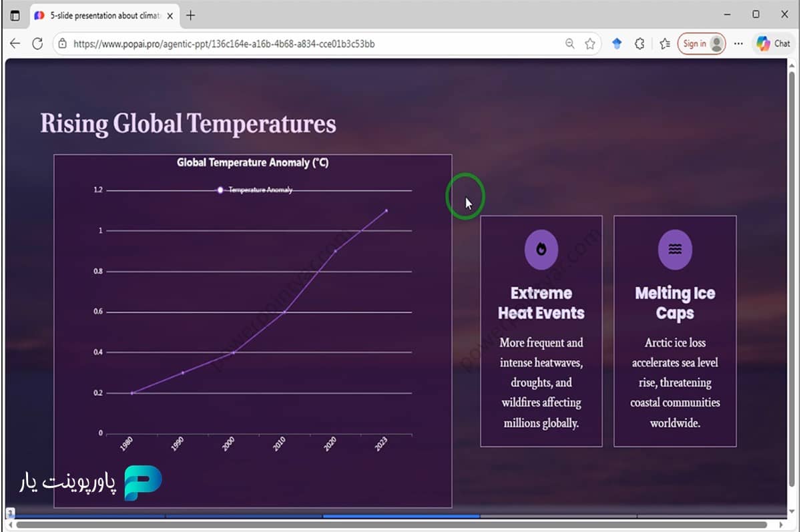The height and width of the screenshot is (532, 801).
Task: Click the flame icon above Extreme Heat Events
Action: tap(541, 250)
